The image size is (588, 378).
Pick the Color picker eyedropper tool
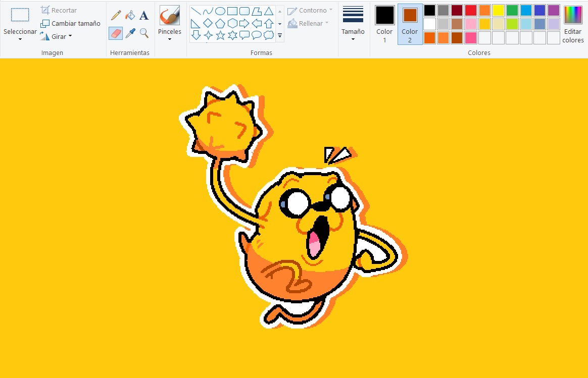130,33
